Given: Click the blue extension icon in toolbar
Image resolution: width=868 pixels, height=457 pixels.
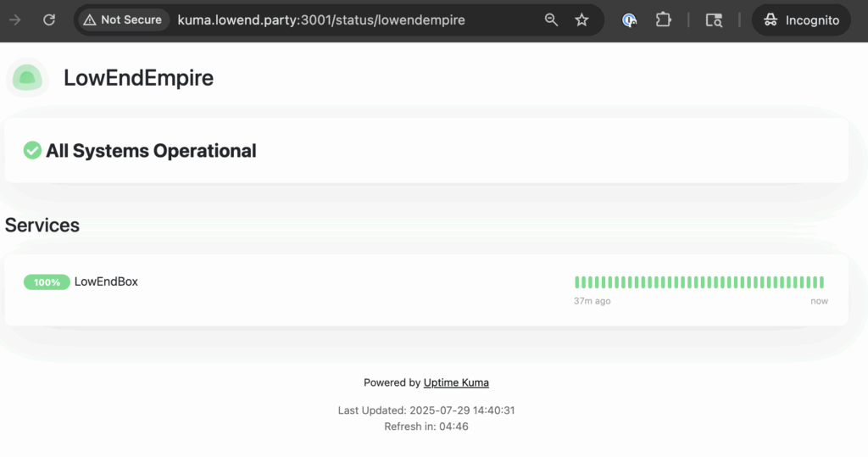Looking at the screenshot, I should tap(629, 20).
